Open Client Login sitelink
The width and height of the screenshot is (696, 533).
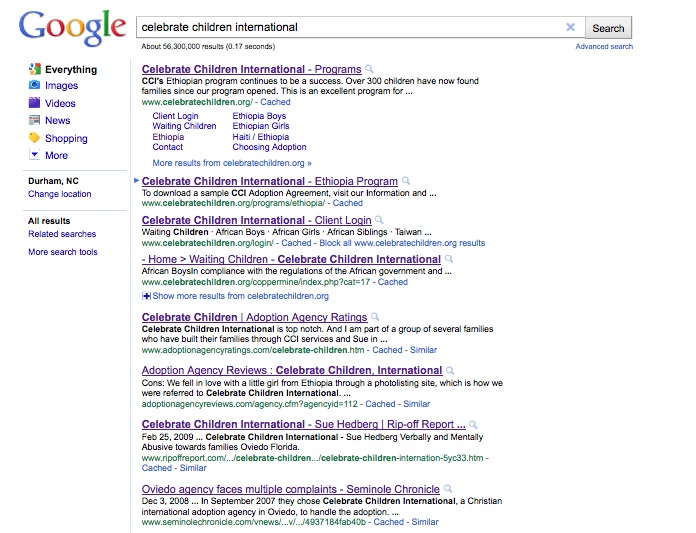pos(175,116)
